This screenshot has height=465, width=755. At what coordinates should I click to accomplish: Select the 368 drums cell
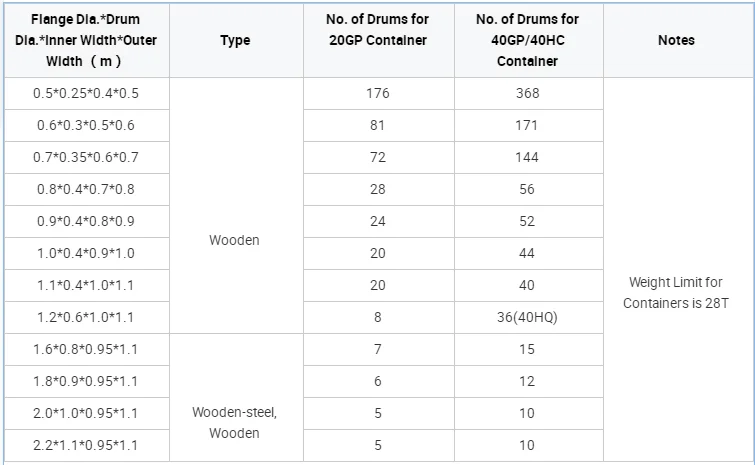[529, 93]
